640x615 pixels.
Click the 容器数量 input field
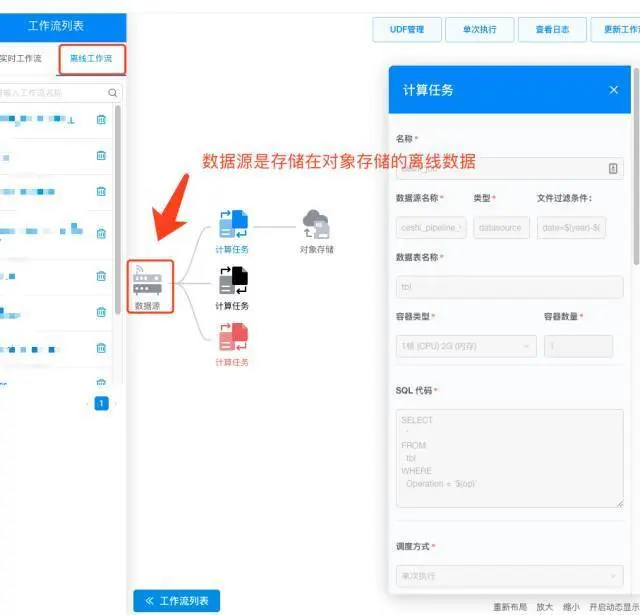[x=578, y=346]
